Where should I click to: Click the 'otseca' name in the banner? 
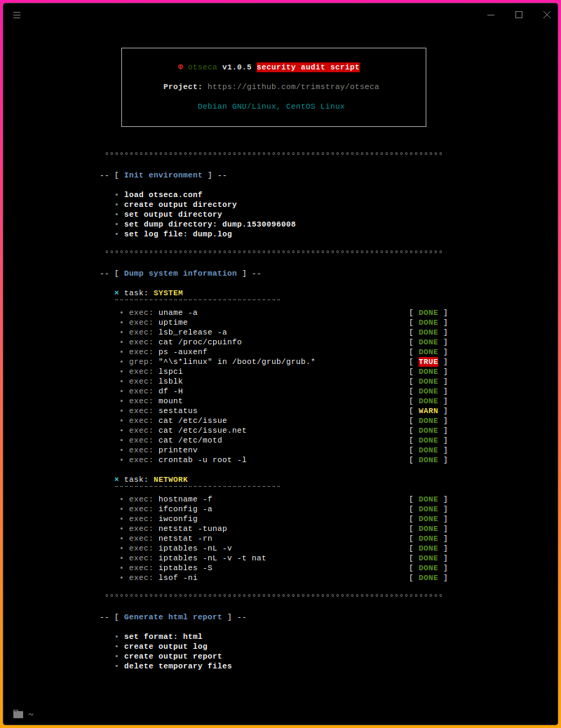click(x=203, y=67)
